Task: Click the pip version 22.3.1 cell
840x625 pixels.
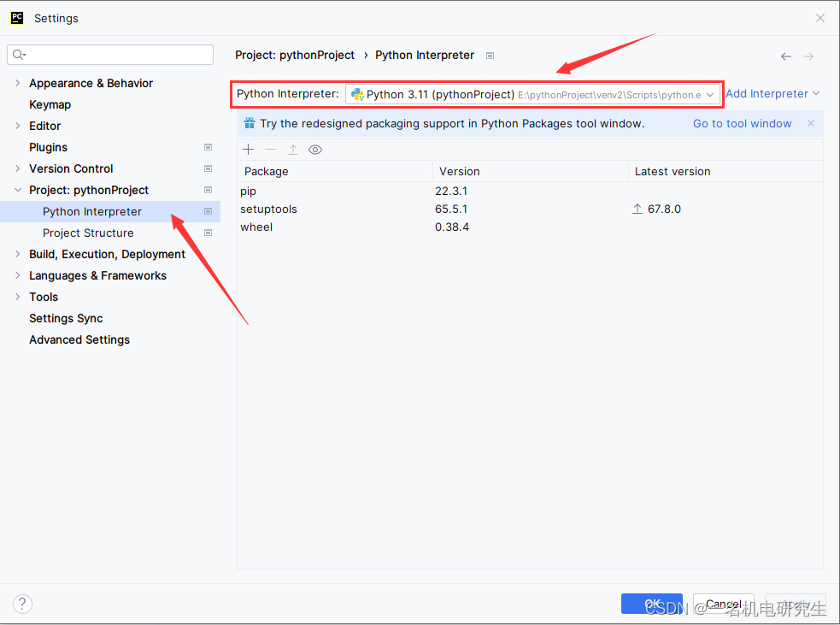Action: (x=451, y=192)
